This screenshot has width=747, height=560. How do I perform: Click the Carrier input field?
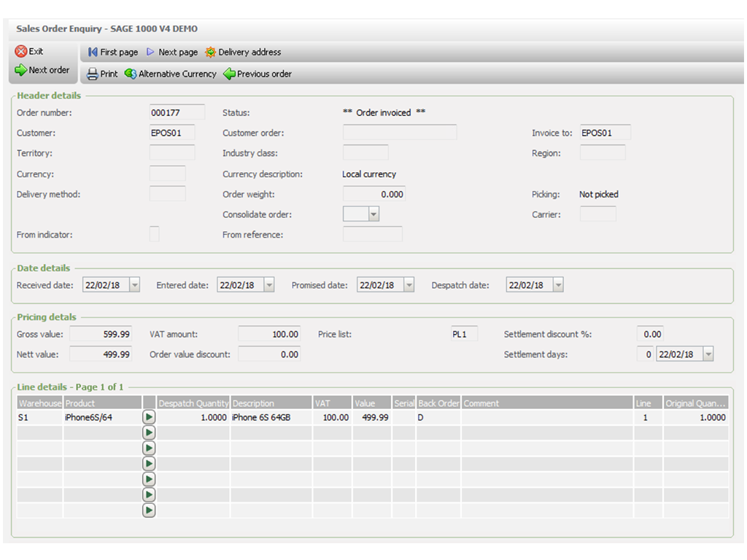pyautogui.click(x=598, y=214)
